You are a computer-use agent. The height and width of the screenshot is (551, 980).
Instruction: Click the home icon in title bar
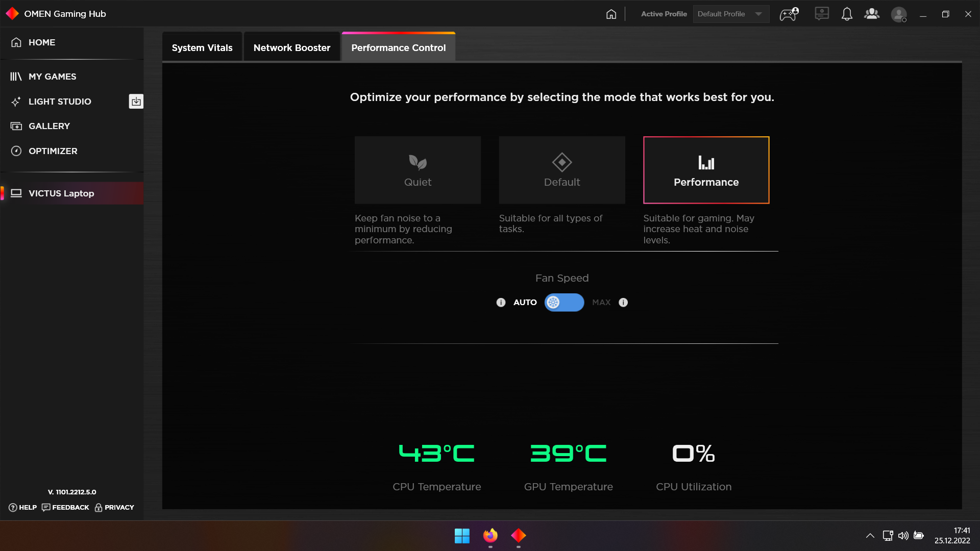611,14
